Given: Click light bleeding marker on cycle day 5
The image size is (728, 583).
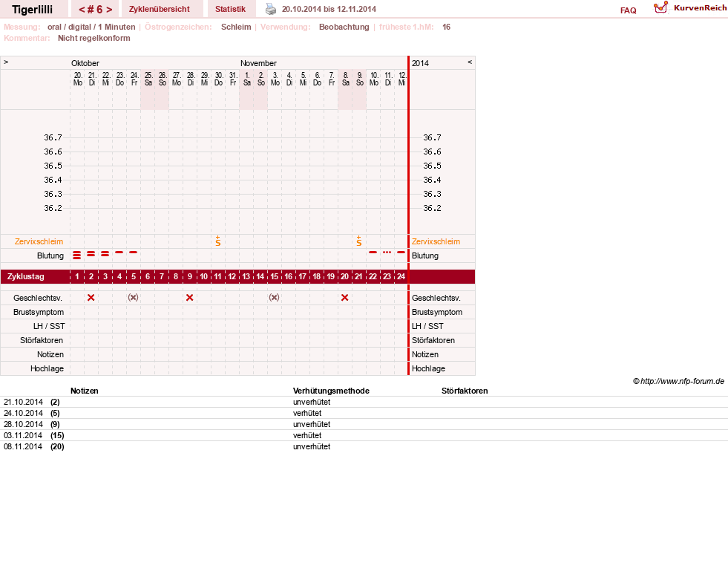Looking at the screenshot, I should pyautogui.click(x=134, y=253).
